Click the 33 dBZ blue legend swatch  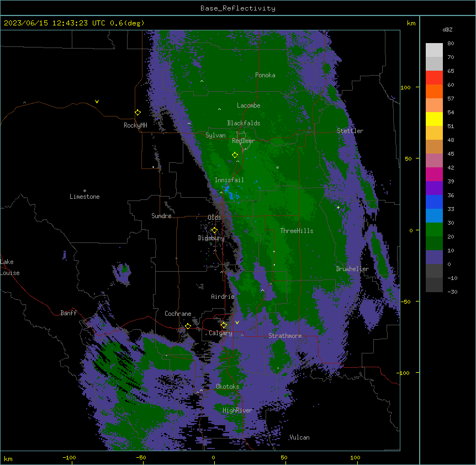point(434,202)
